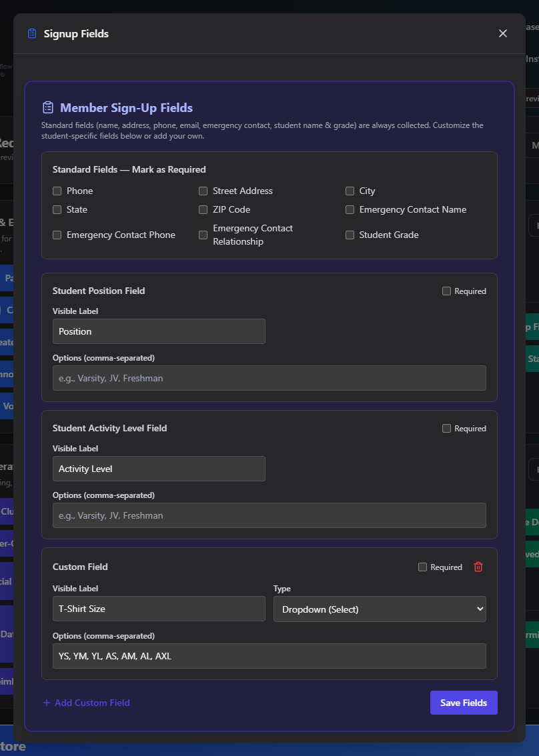Screen dimensions: 539x756
Task: Edit the T-Shirt Size visible label field
Action: click(159, 609)
